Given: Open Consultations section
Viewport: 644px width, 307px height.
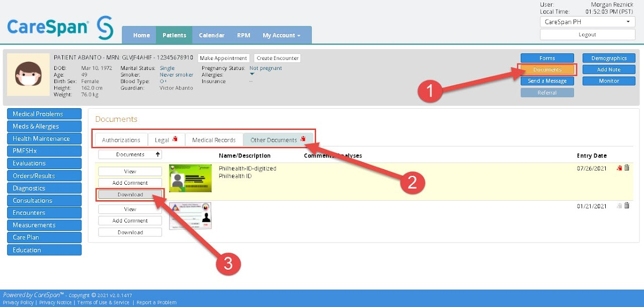Looking at the screenshot, I should pos(44,200).
